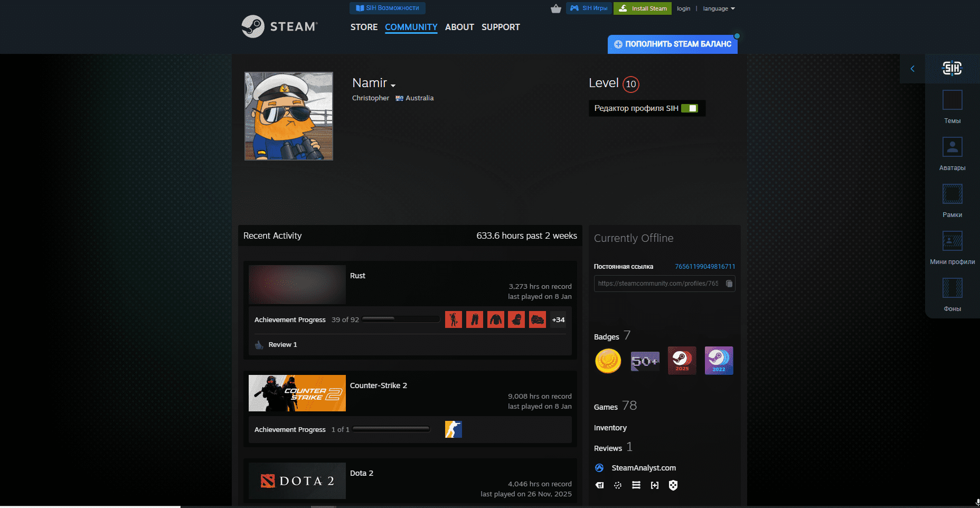Expand the dropdown next to the name Namir
The image size is (980, 508).
393,84
